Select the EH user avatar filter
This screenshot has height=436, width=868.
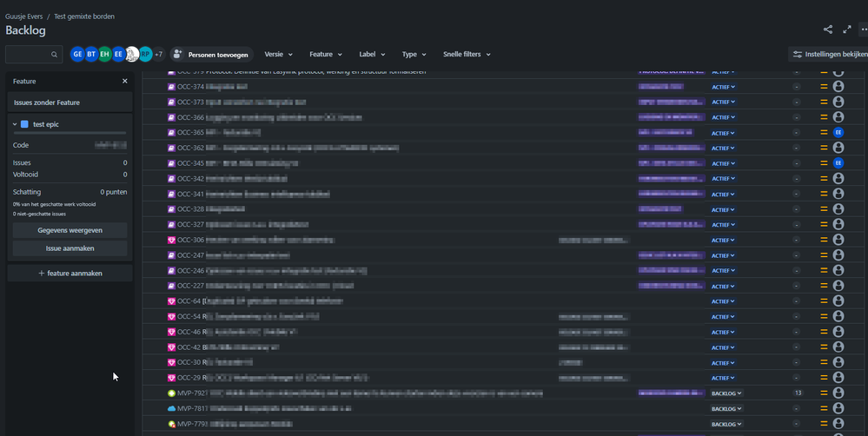point(104,54)
